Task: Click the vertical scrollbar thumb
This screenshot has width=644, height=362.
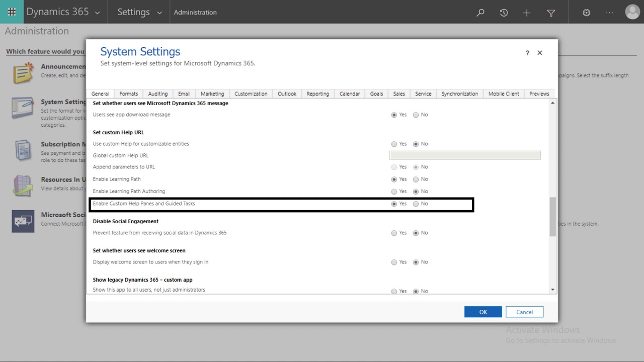Action: 552,217
